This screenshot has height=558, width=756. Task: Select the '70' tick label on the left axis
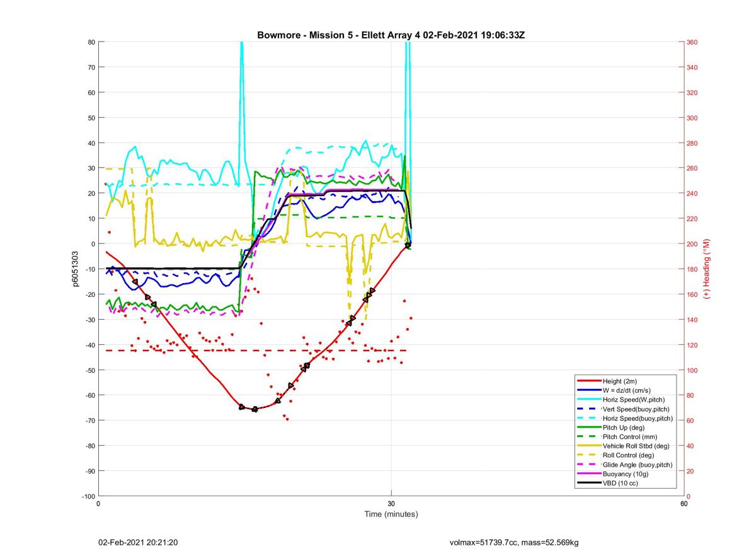pyautogui.click(x=91, y=67)
